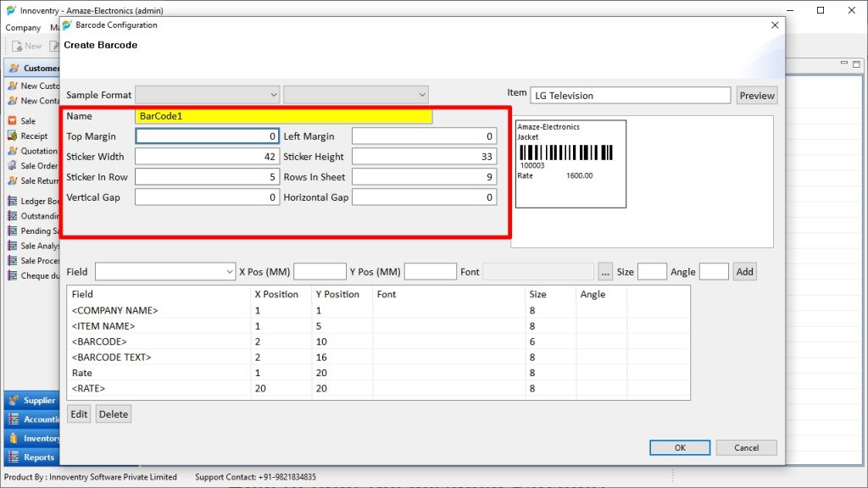The width and height of the screenshot is (868, 488).
Task: Click the New Customer icon
Action: pos(12,86)
